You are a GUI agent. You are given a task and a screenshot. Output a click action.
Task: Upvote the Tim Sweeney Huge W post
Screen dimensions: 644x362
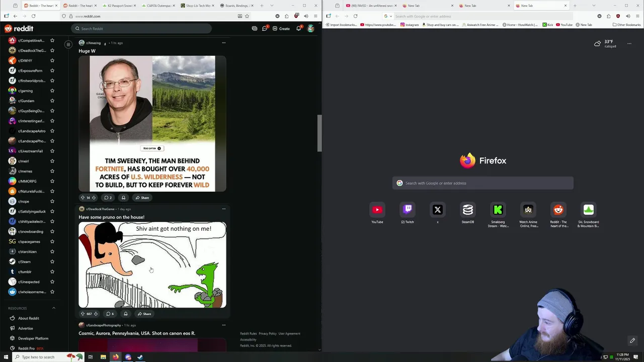[83, 198]
